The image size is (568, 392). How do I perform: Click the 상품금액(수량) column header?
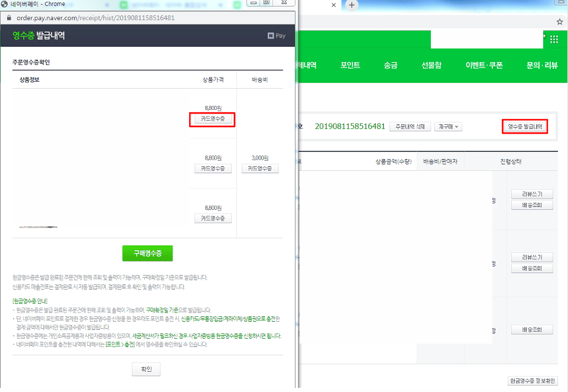pos(394,161)
